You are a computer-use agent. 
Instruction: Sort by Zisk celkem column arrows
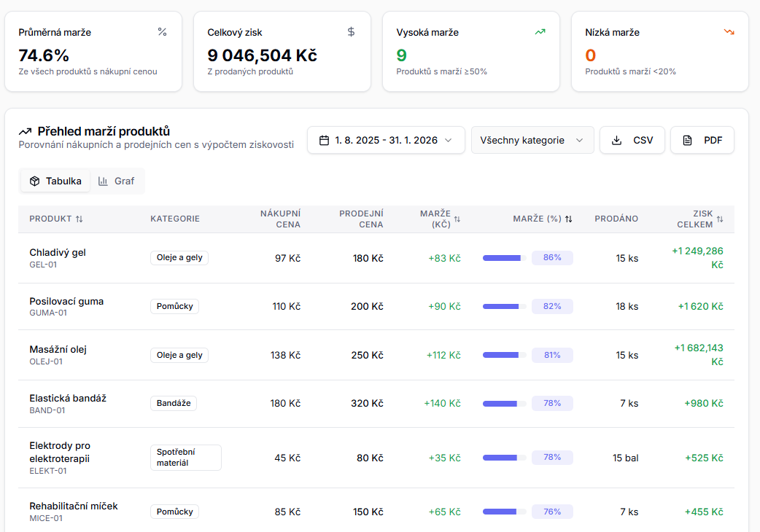(720, 219)
